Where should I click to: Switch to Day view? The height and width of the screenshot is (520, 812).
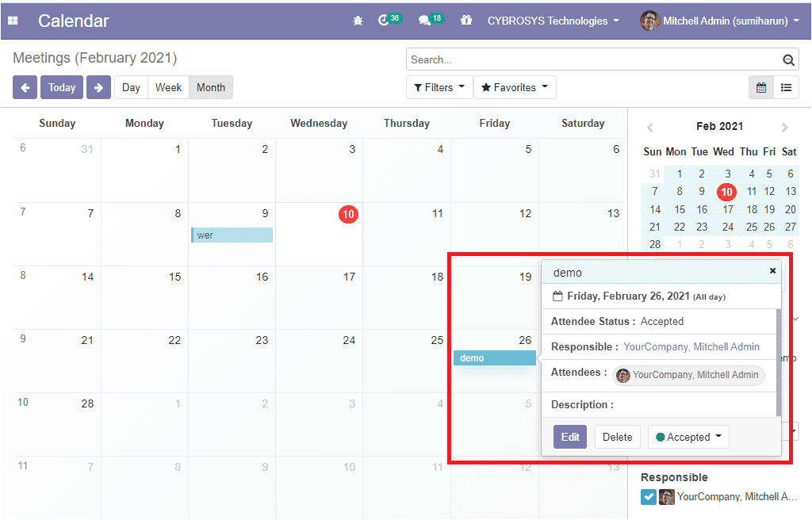pos(131,87)
